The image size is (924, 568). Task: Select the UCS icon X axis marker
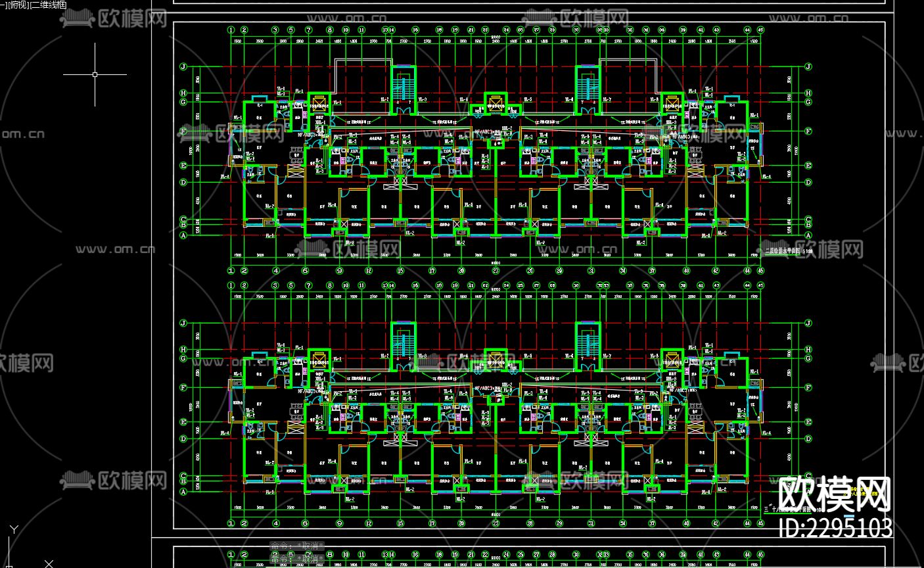pos(48,563)
